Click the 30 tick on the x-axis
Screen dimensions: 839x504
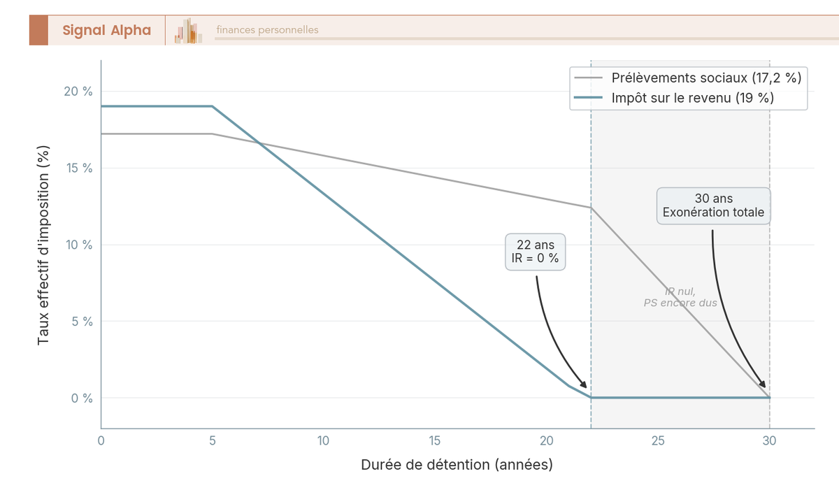[770, 441]
